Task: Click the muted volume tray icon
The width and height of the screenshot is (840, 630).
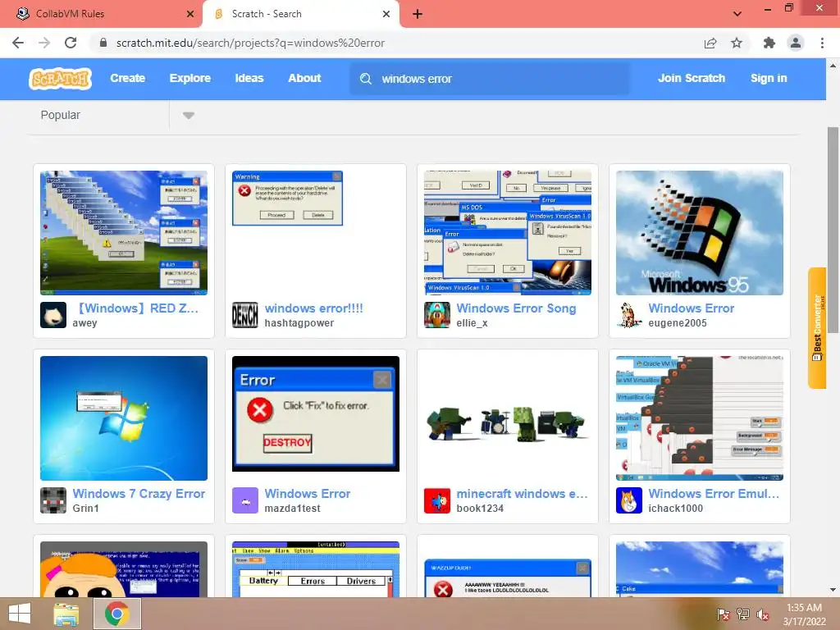Action: pyautogui.click(x=763, y=614)
